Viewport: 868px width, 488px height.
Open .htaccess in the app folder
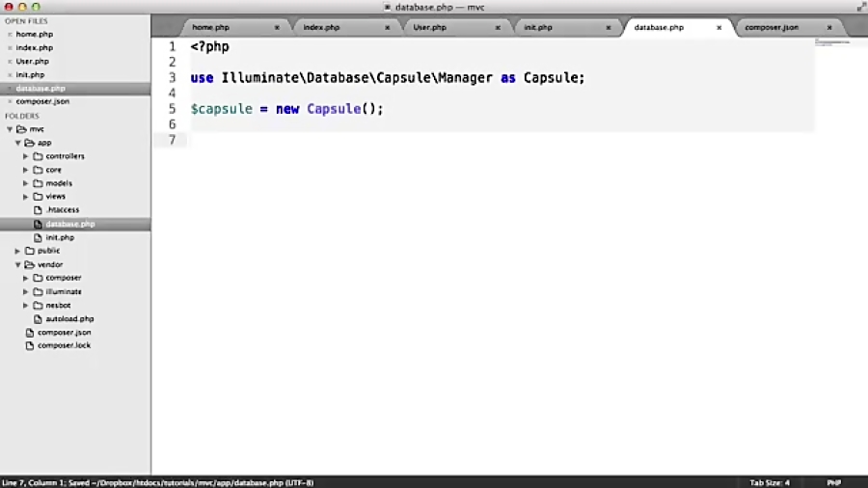63,210
